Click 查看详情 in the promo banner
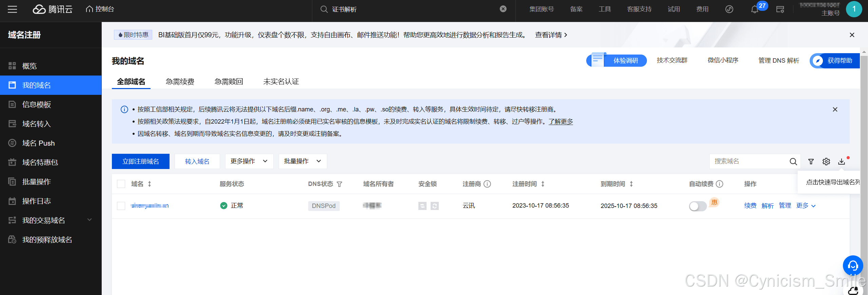This screenshot has height=295, width=868. click(x=551, y=35)
